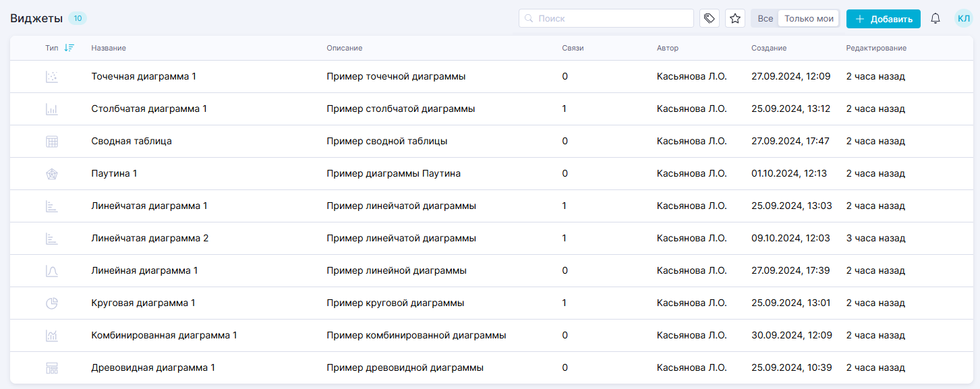The width and height of the screenshot is (980, 389).
Task: Open the notifications bell
Action: pos(935,18)
